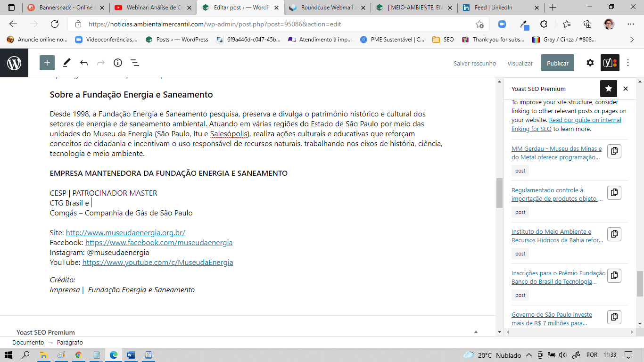644x362 pixels.
Task: Open the browser profile avatar
Action: pyautogui.click(x=609, y=24)
